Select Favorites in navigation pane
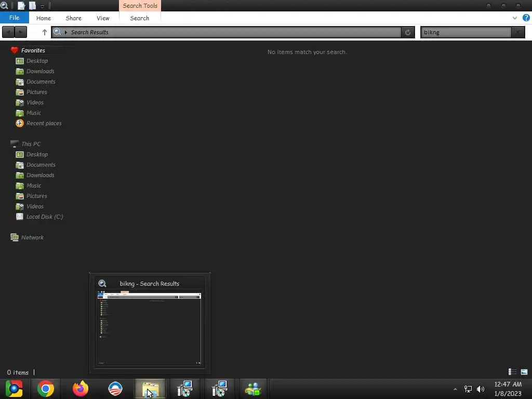The width and height of the screenshot is (532, 399). point(33,50)
